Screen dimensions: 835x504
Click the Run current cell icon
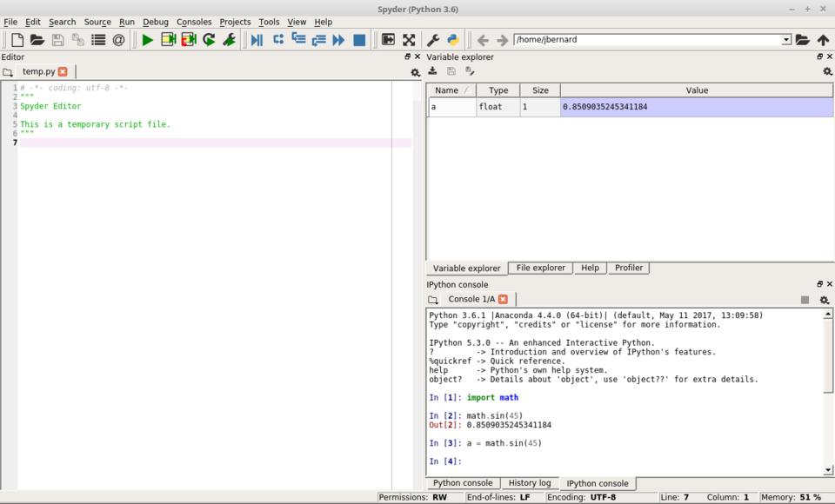168,40
